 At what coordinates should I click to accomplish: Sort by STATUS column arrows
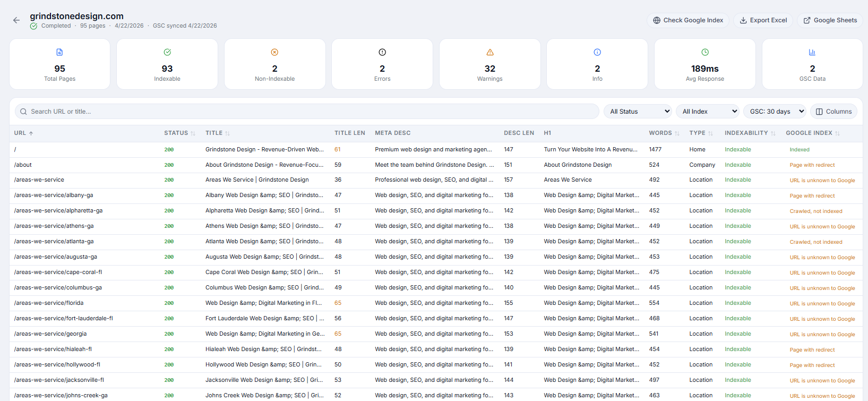coord(193,133)
